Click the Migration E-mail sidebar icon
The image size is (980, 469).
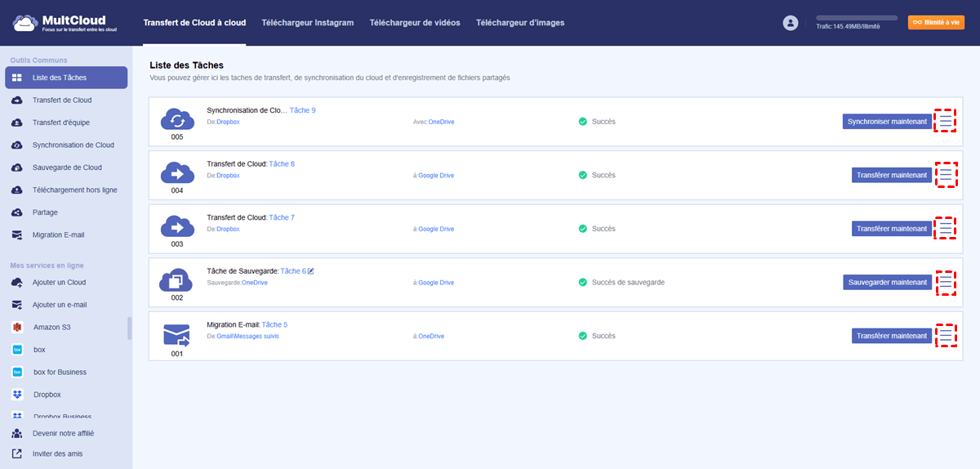pos(17,234)
